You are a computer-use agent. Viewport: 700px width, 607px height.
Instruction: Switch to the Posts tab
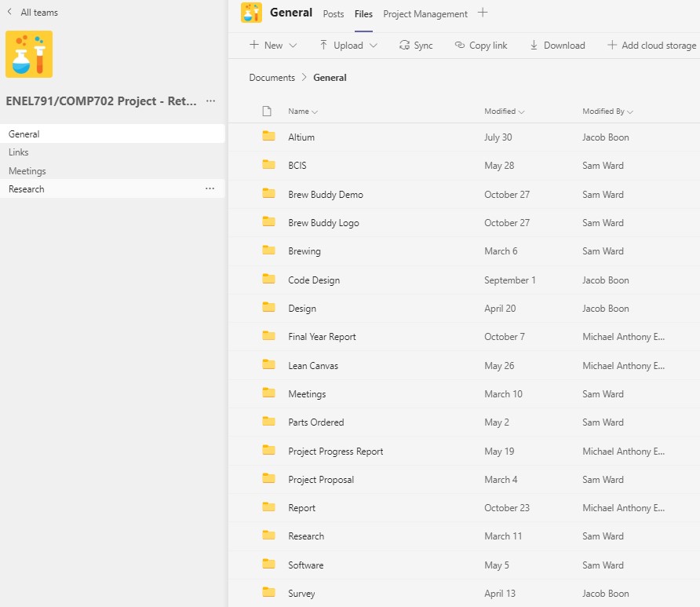pos(334,14)
